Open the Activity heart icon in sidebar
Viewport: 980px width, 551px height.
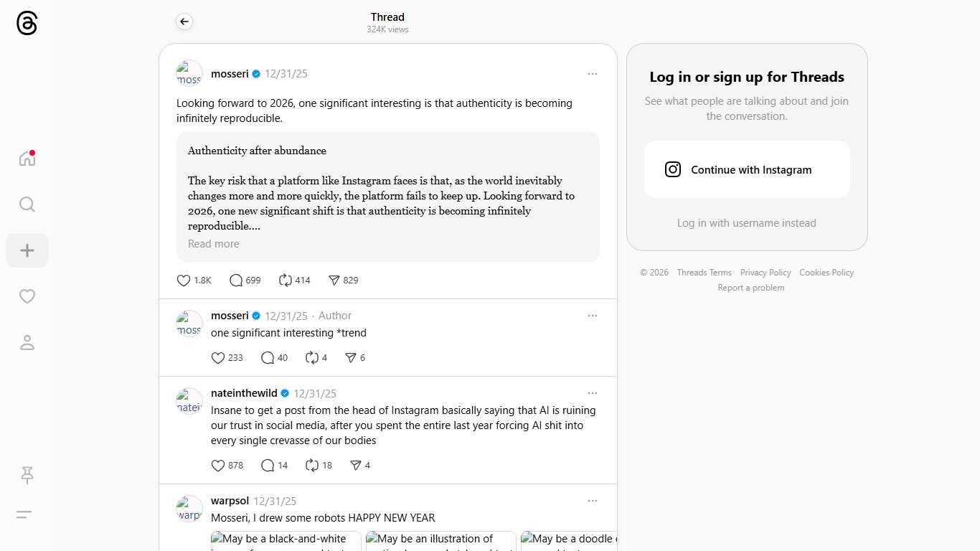click(x=27, y=296)
